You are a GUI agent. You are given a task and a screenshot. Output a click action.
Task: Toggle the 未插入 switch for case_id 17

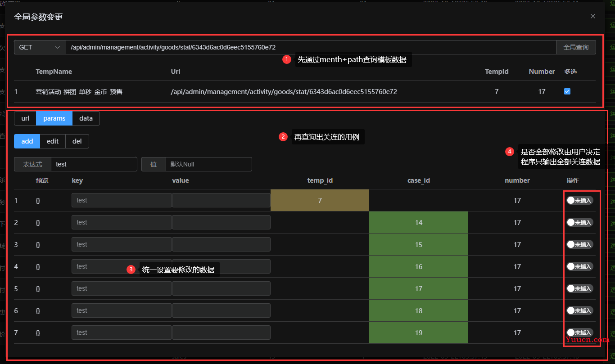(579, 288)
